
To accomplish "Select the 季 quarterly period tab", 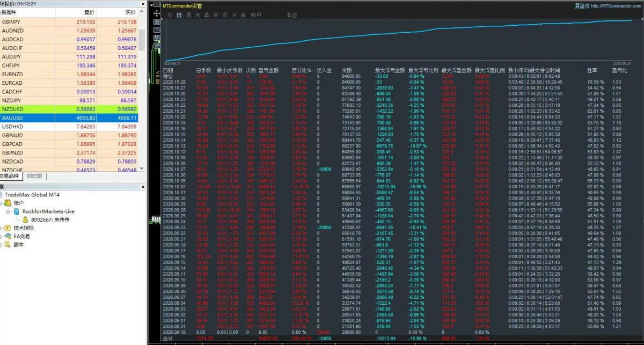I will tap(207, 15).
